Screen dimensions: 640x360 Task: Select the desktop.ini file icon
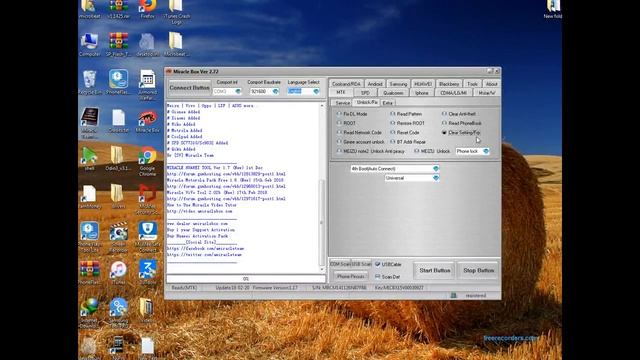tap(147, 45)
